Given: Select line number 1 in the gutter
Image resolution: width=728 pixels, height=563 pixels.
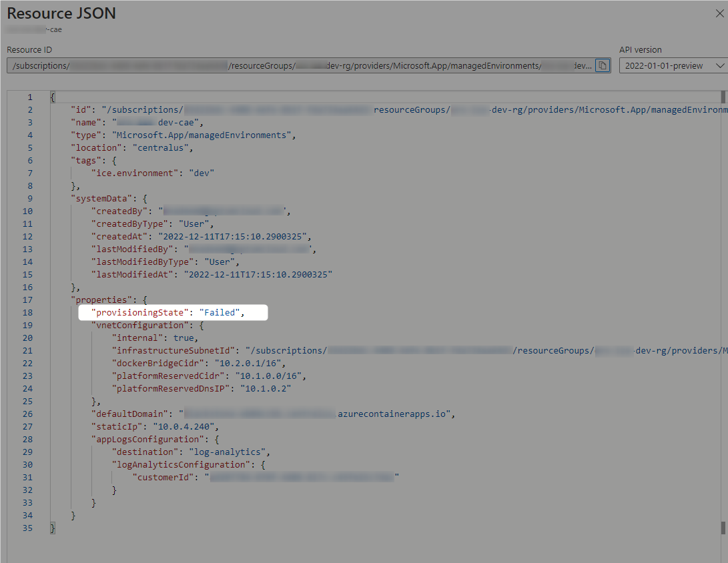Looking at the screenshot, I should point(31,96).
